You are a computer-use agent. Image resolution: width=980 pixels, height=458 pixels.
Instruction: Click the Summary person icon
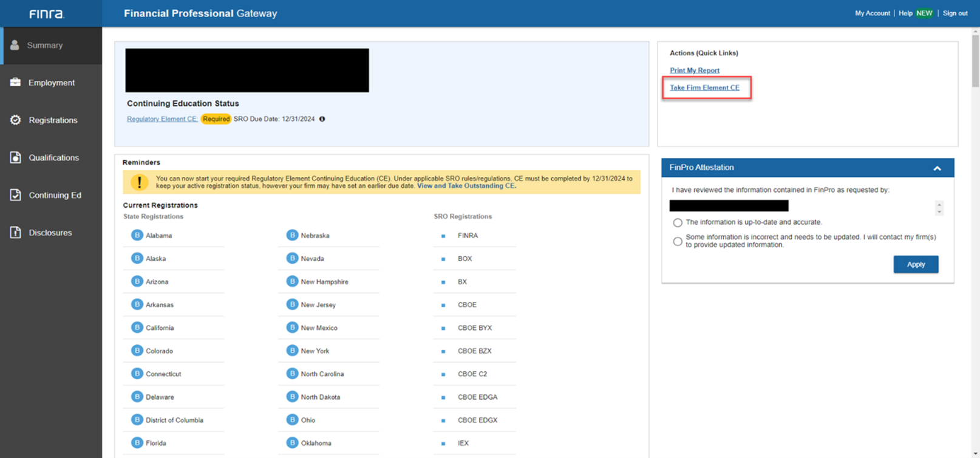pyautogui.click(x=15, y=45)
